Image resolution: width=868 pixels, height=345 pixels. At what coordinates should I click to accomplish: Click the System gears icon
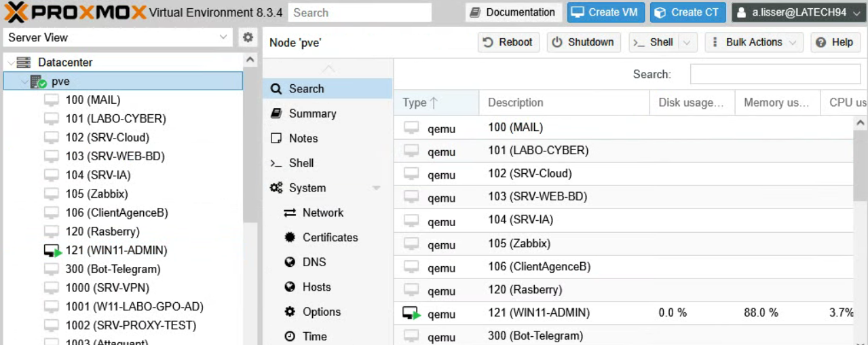tap(276, 188)
